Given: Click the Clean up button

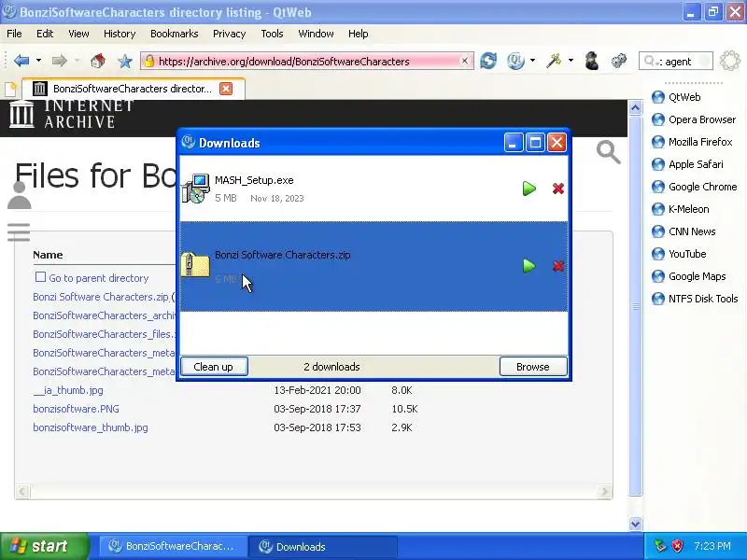Looking at the screenshot, I should (214, 367).
